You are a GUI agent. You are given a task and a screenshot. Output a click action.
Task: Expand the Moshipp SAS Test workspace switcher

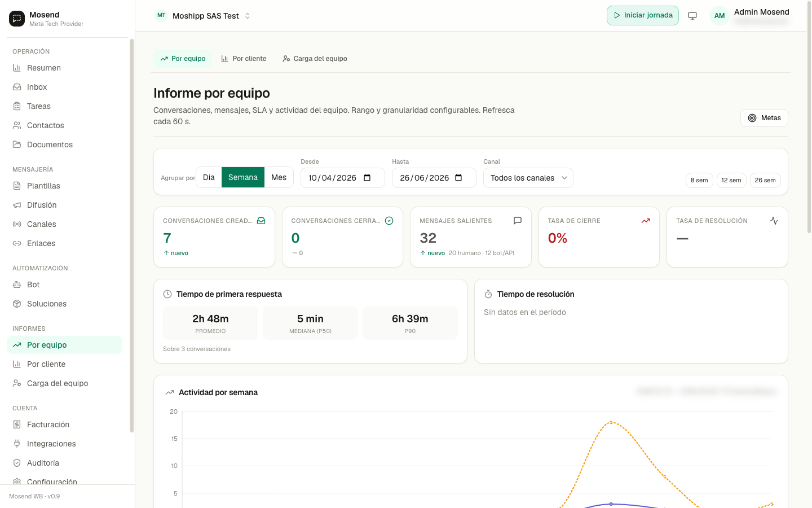pyautogui.click(x=203, y=16)
